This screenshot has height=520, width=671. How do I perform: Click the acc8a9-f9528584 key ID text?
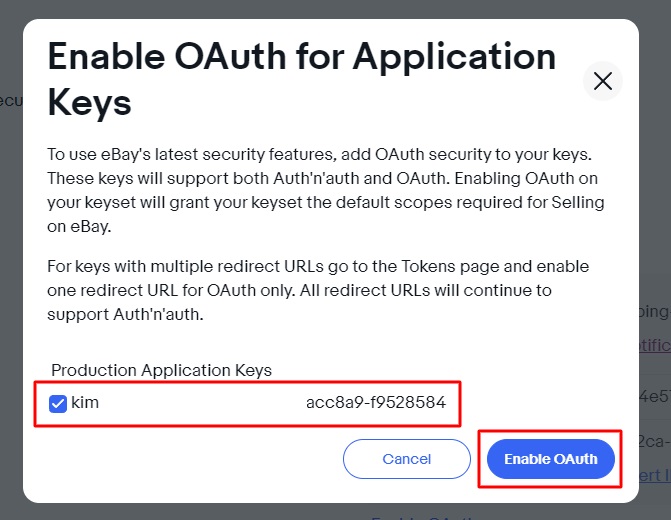click(x=376, y=402)
